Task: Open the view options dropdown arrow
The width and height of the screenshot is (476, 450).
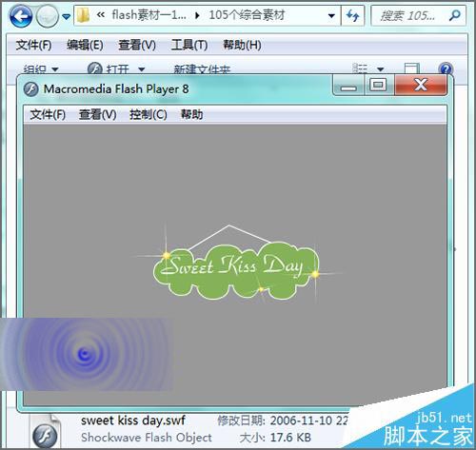Action: (381, 69)
